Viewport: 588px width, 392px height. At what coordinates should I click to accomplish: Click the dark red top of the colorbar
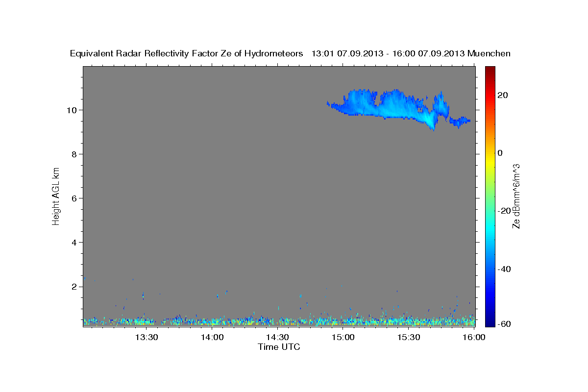[490, 70]
